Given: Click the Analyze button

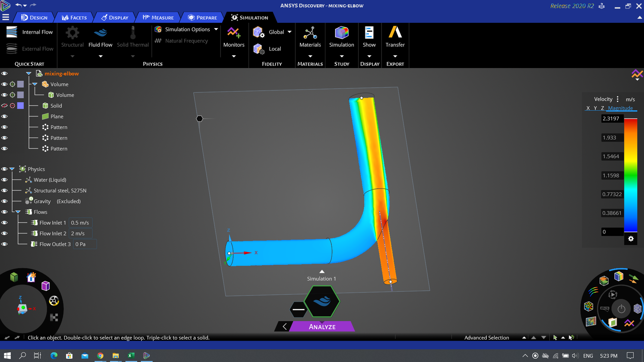Looking at the screenshot, I should click(x=322, y=326).
